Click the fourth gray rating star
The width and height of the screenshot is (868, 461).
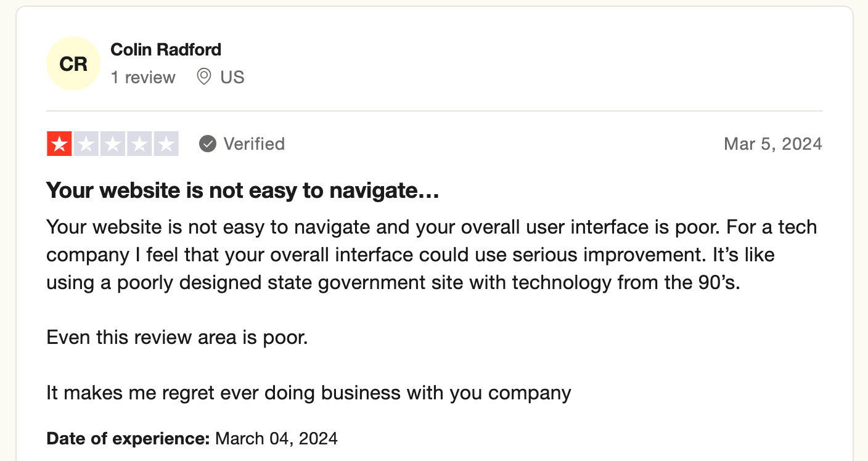pyautogui.click(x=139, y=144)
